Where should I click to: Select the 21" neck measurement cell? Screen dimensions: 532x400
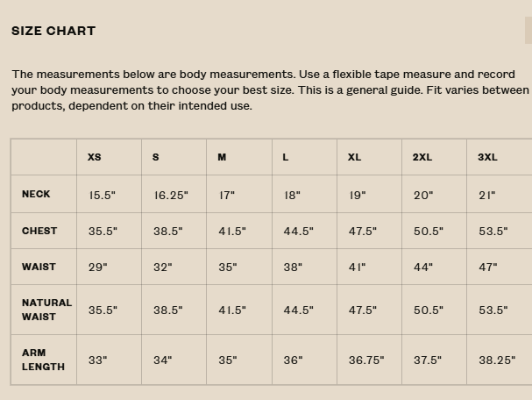[487, 196]
